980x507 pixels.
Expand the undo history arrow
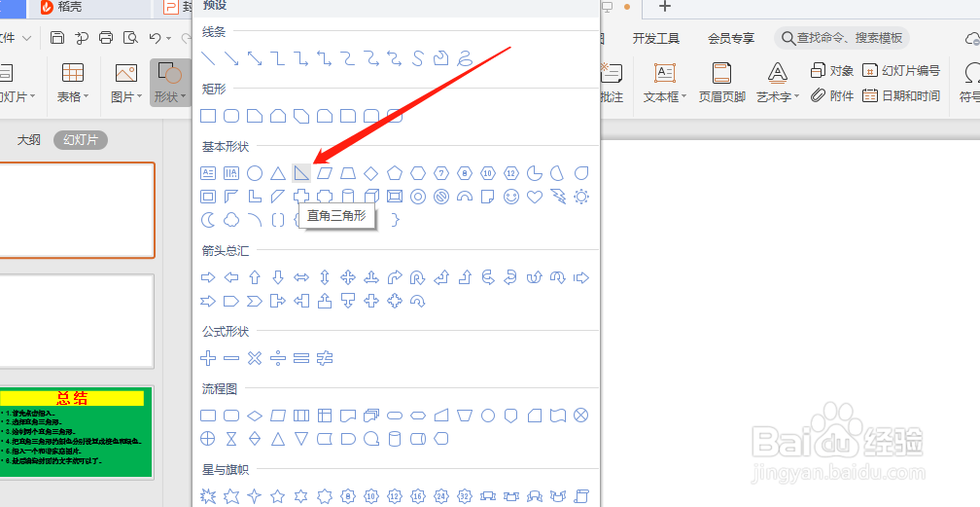(169, 39)
